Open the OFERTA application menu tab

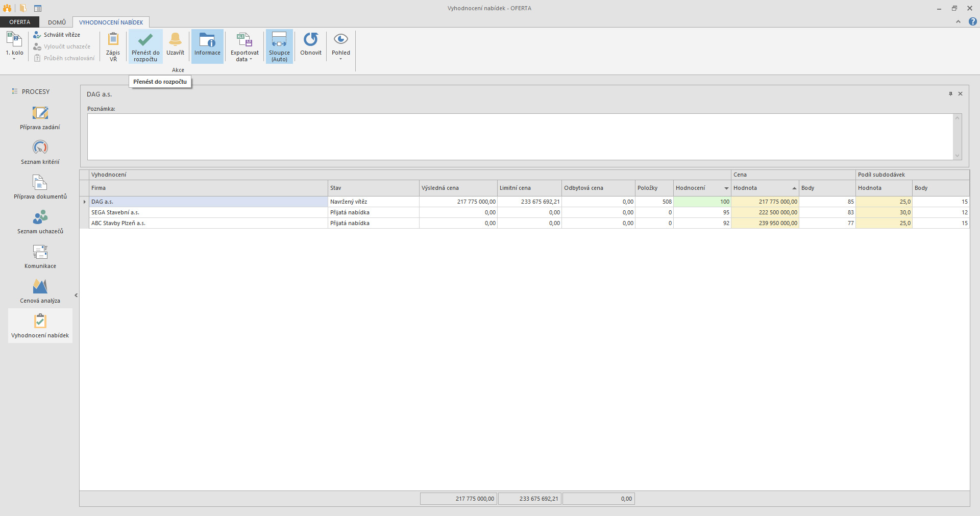[x=19, y=22]
